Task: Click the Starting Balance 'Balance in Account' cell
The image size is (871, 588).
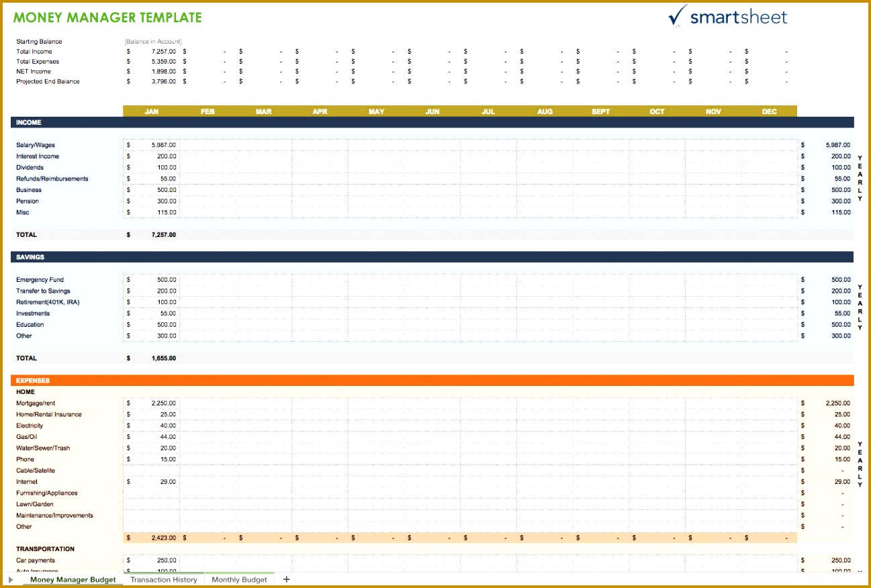Action: [x=153, y=42]
